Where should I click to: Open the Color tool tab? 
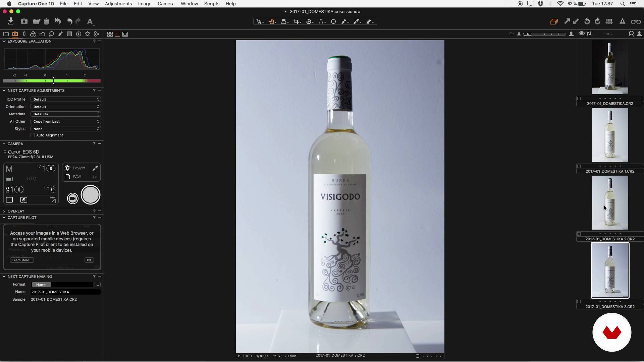pos(33,34)
